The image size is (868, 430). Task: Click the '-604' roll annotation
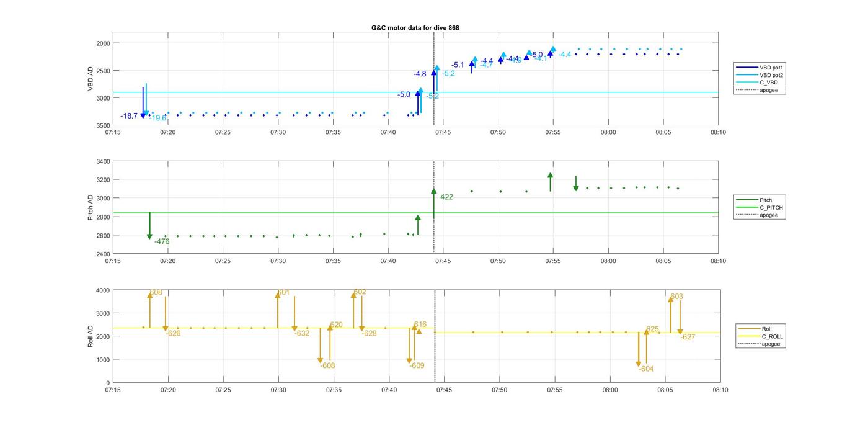coord(646,369)
